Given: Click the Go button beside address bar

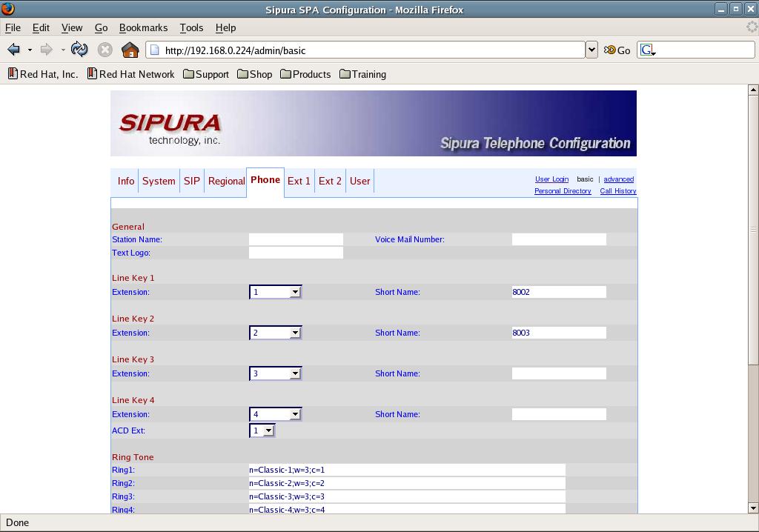Looking at the screenshot, I should point(617,50).
